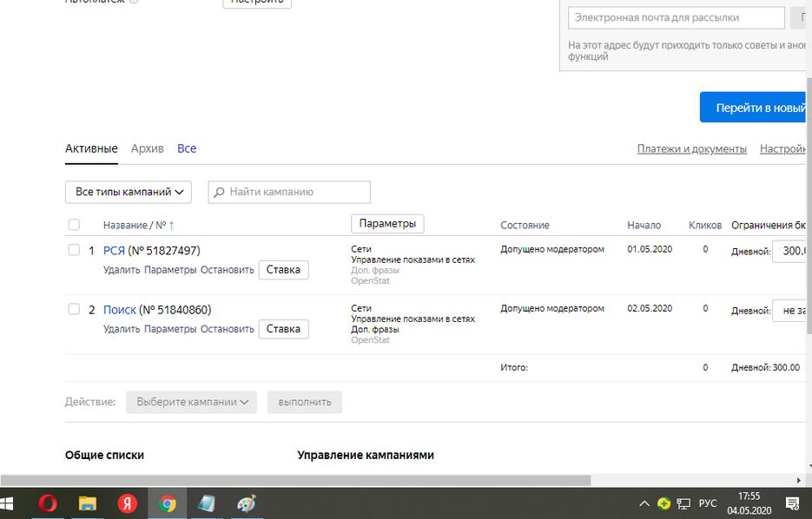The image size is (812, 519).
Task: Open Opera browser from the taskbar
Action: coord(48,503)
